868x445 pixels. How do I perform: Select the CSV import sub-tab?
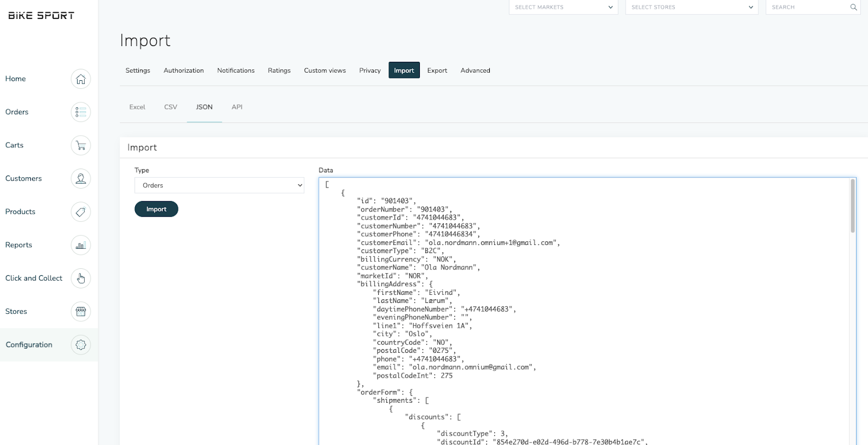point(171,107)
